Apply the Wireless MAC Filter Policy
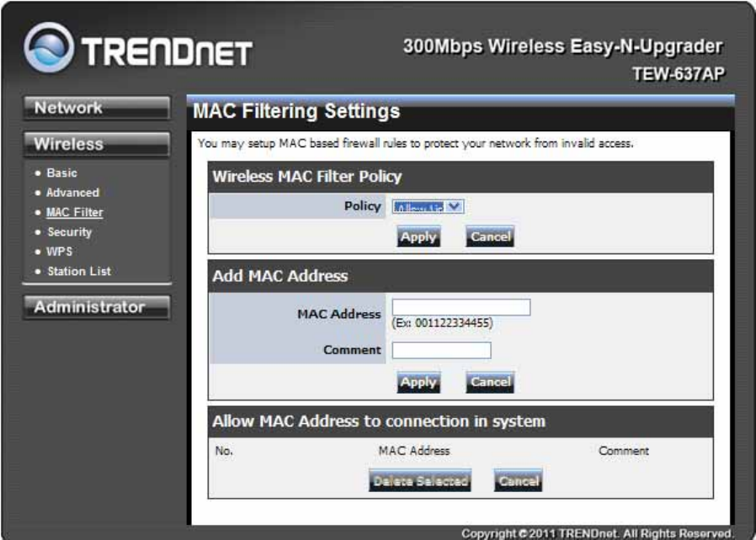756x540 pixels. [x=418, y=236]
